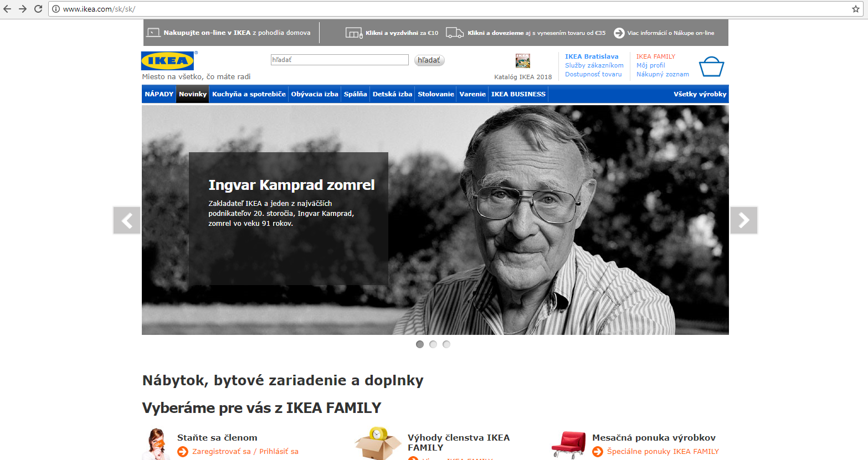Viewport: 868px width, 460px height.
Task: Open the NÁPADY menu
Action: tap(159, 94)
